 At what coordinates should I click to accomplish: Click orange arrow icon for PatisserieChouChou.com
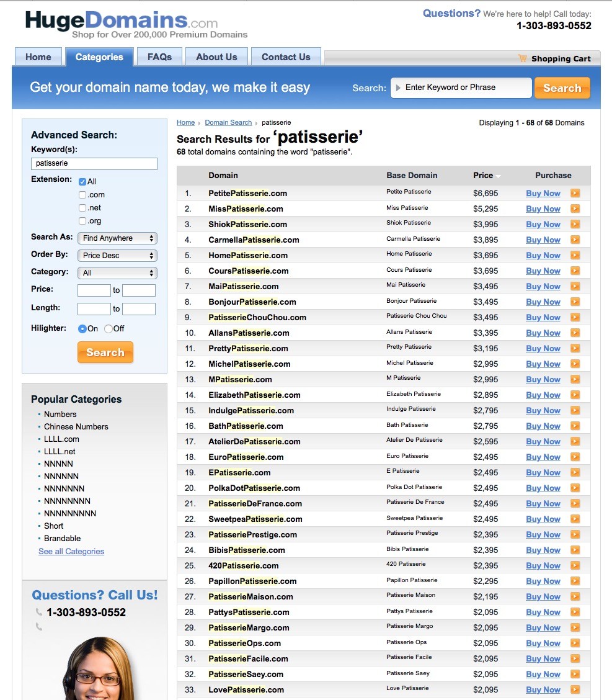tap(575, 317)
